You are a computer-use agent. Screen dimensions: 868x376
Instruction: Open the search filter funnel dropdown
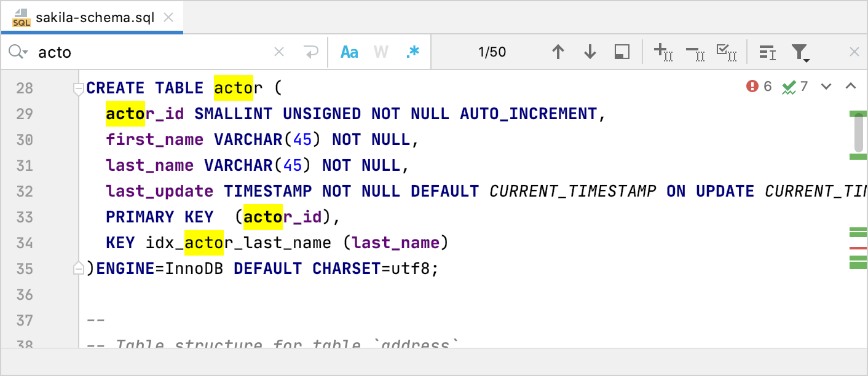[x=800, y=52]
